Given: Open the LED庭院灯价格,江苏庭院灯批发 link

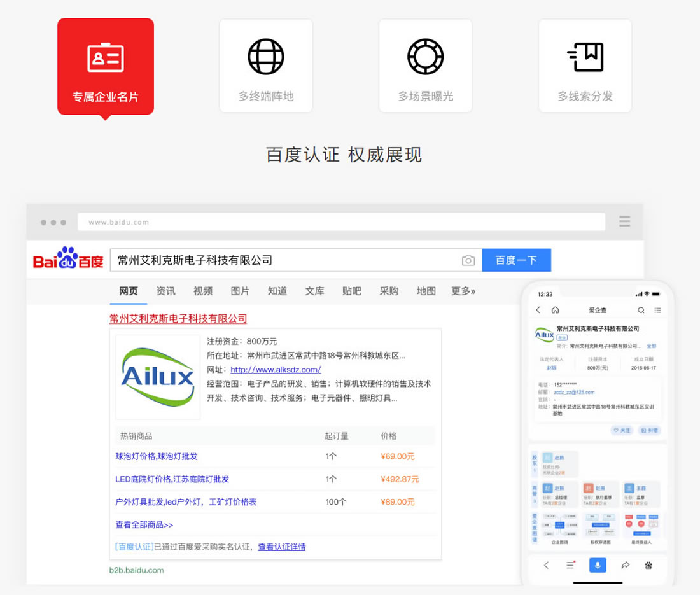Looking at the screenshot, I should (172, 479).
